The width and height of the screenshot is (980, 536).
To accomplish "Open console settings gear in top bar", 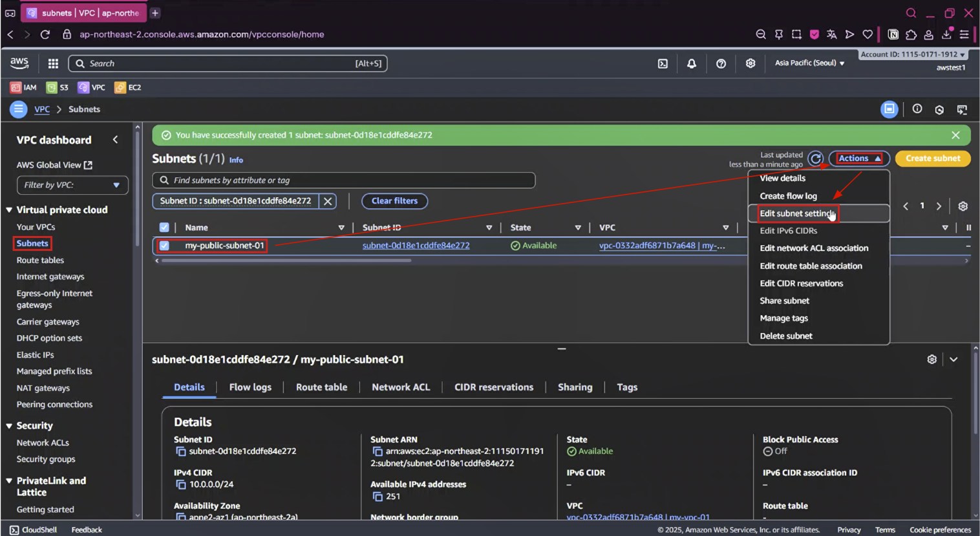I will 750,63.
